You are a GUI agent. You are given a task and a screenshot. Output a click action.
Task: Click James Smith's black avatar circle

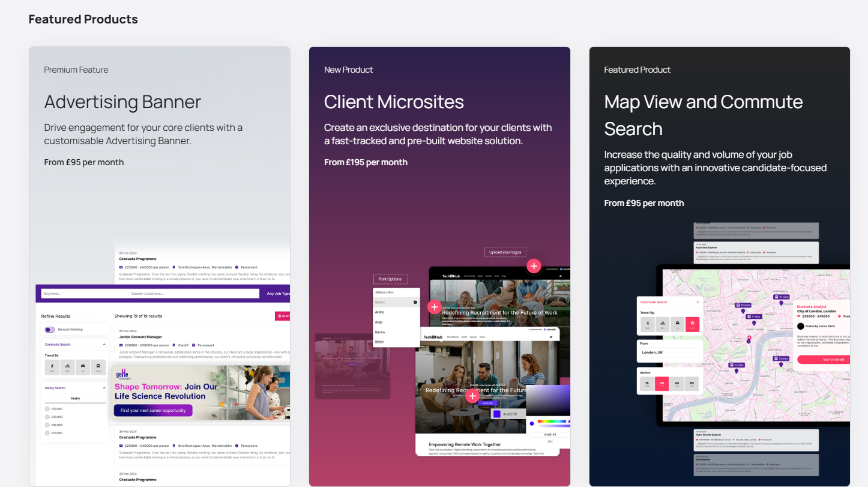(x=800, y=326)
